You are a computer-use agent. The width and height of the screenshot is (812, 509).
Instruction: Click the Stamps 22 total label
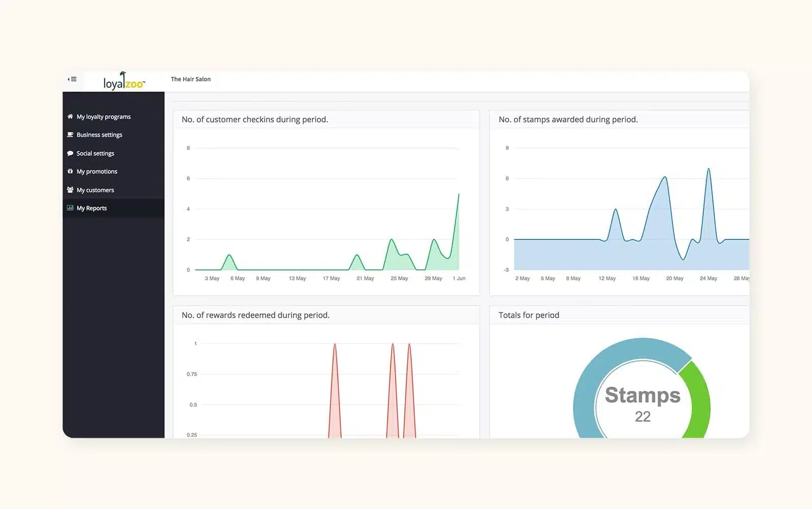(643, 404)
